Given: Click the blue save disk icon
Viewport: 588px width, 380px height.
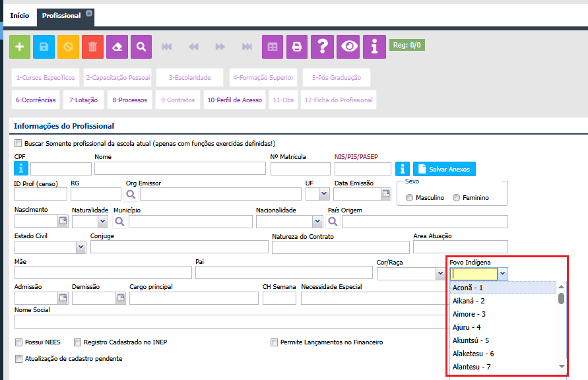Looking at the screenshot, I should coord(44,47).
